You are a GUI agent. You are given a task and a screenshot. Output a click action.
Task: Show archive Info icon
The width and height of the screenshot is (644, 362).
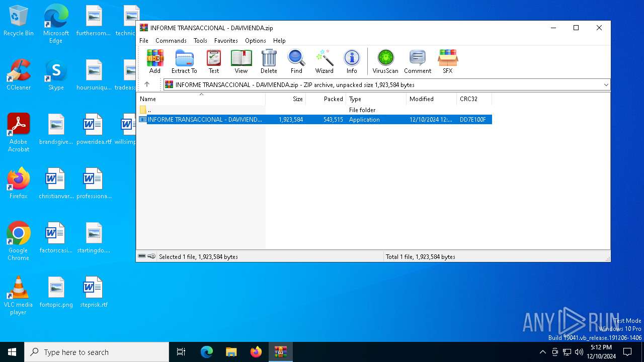point(352,61)
